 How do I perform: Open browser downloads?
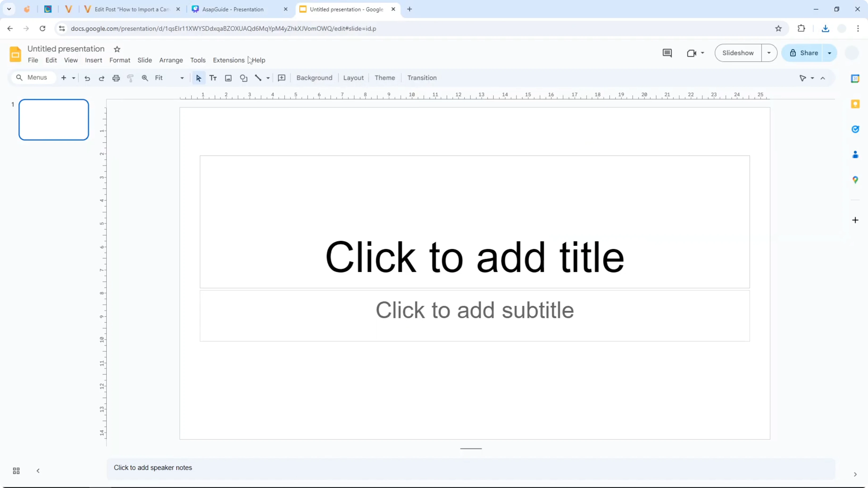pos(825,29)
